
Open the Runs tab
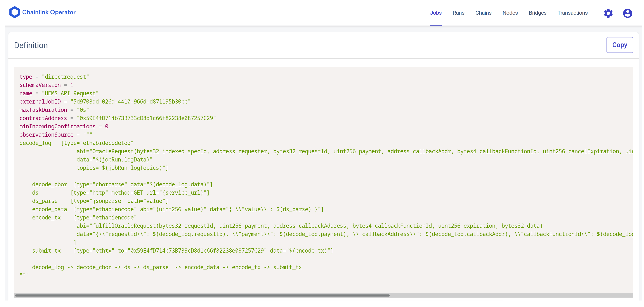click(x=458, y=13)
